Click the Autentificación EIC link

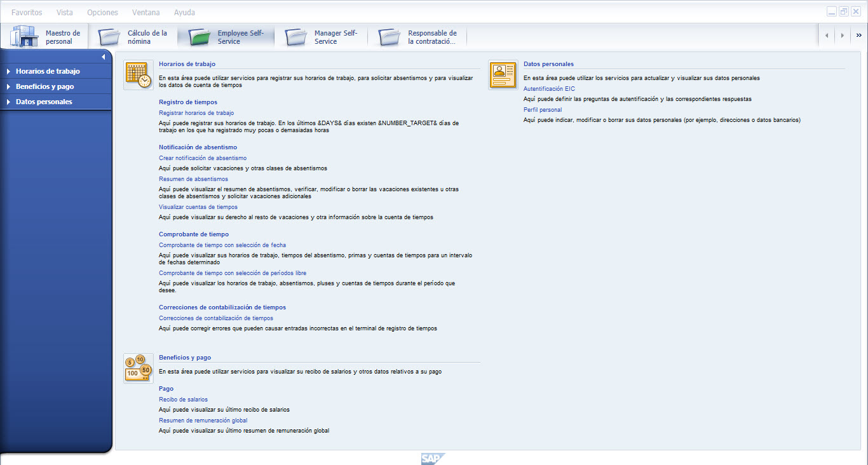[549, 88]
